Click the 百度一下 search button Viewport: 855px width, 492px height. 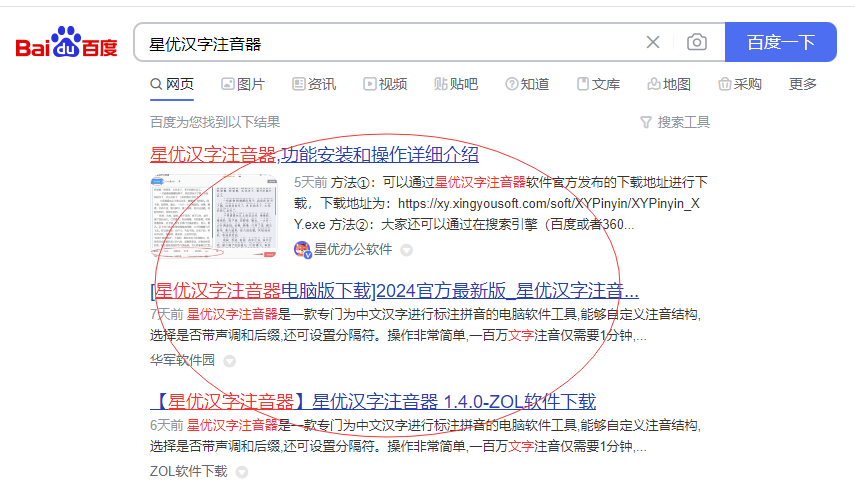tap(780, 42)
